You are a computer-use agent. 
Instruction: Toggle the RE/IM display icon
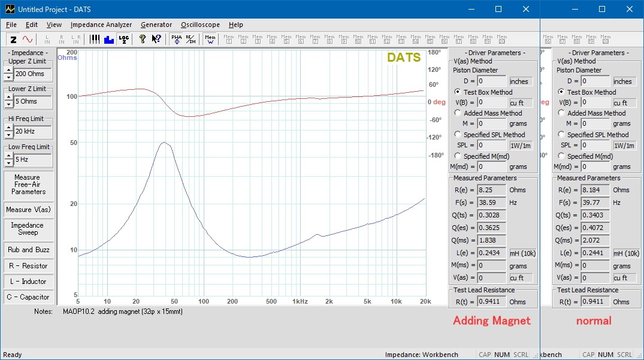(x=191, y=40)
